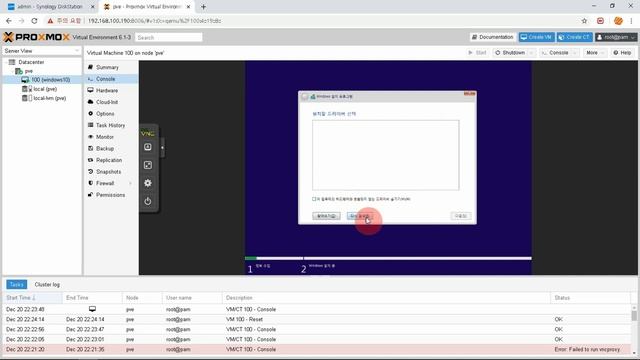Open Permissions section

click(x=110, y=195)
